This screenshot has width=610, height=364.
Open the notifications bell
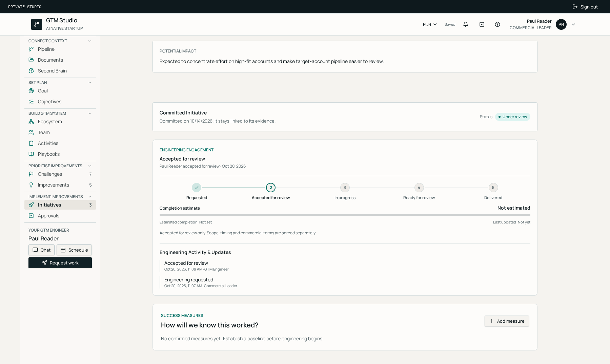[466, 24]
